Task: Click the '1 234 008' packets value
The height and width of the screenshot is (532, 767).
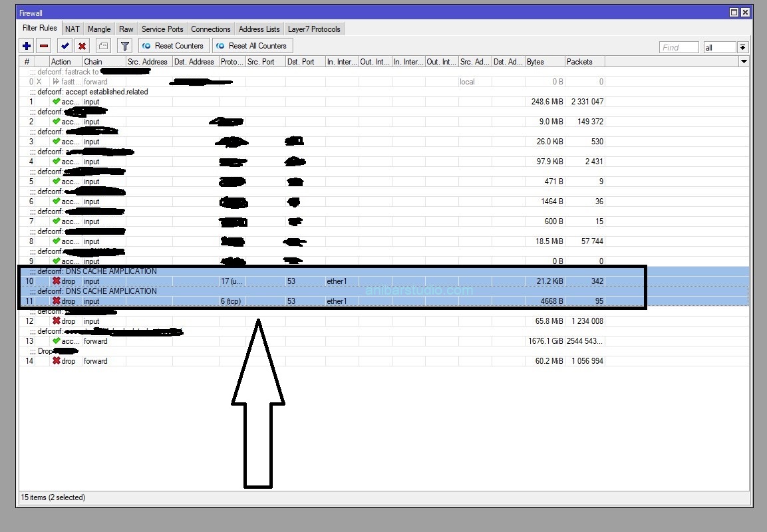Action: point(587,321)
